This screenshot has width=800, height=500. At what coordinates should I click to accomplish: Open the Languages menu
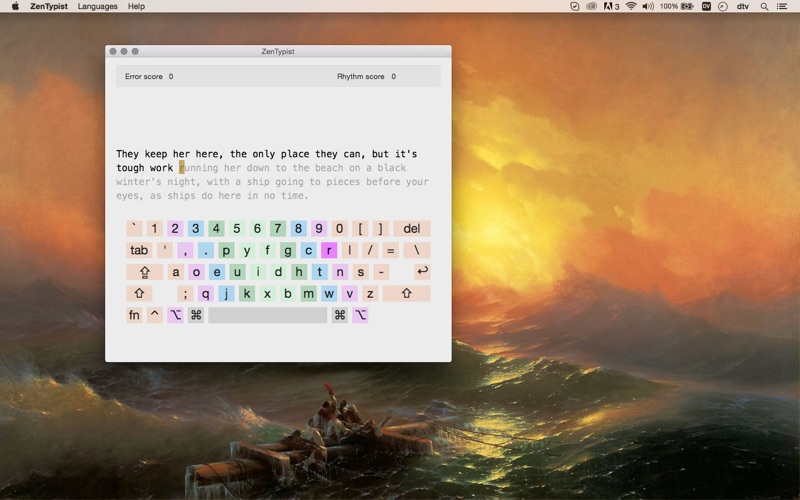point(97,6)
